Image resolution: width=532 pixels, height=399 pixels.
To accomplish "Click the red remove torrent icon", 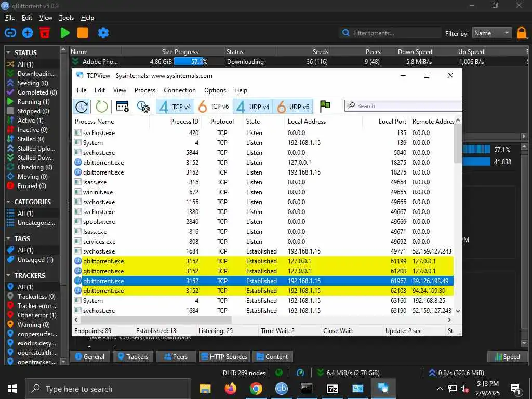I will coord(45,33).
